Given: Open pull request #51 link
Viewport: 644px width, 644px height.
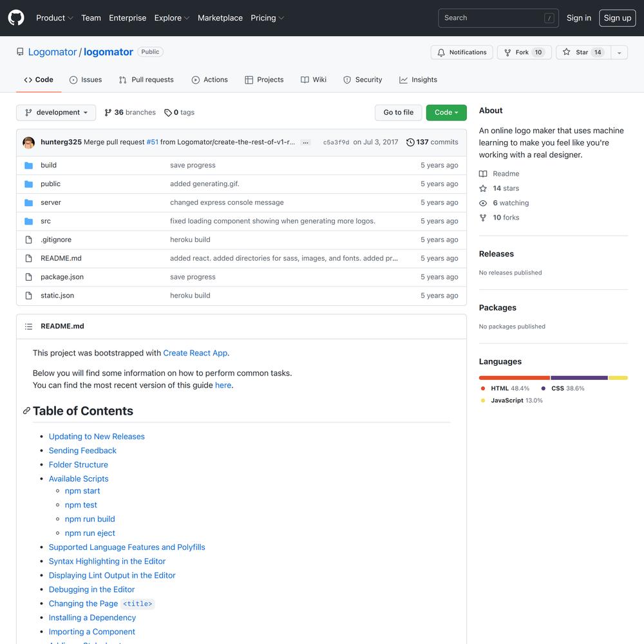Looking at the screenshot, I should pyautogui.click(x=153, y=142).
